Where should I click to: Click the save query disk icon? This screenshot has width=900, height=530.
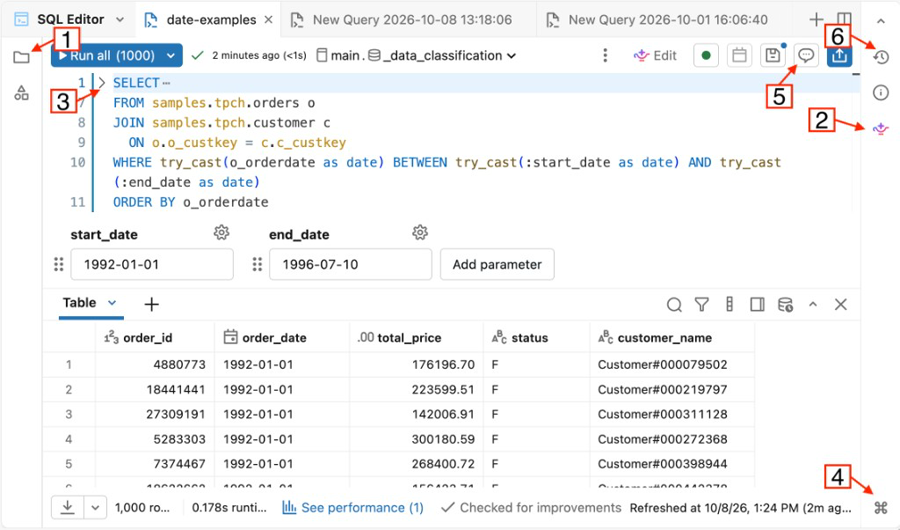[773, 56]
